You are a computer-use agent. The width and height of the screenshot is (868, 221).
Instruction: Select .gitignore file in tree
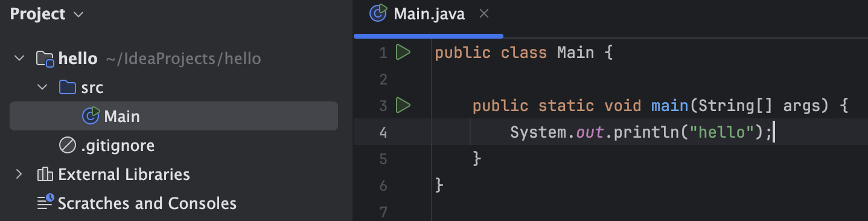(x=174, y=146)
